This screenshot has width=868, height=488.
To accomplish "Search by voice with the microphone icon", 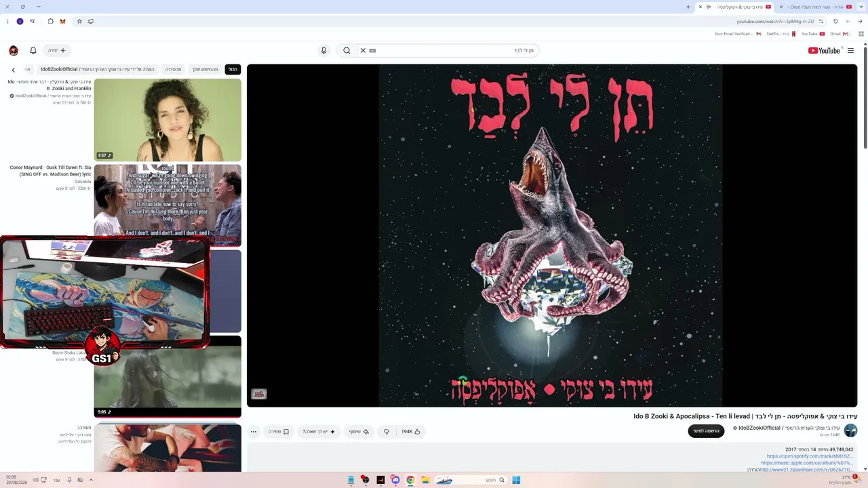I will click(323, 50).
